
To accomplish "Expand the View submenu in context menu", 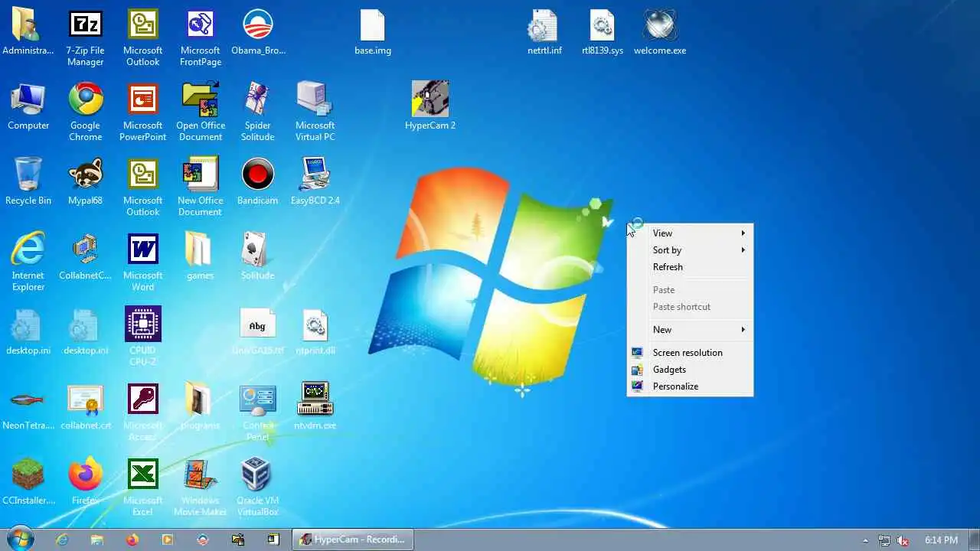I will coord(690,233).
